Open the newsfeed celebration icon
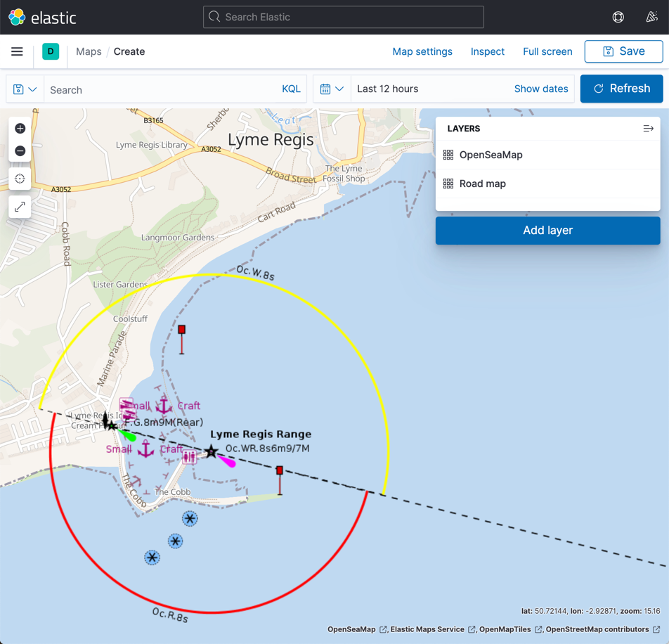This screenshot has width=669, height=644. (x=651, y=17)
